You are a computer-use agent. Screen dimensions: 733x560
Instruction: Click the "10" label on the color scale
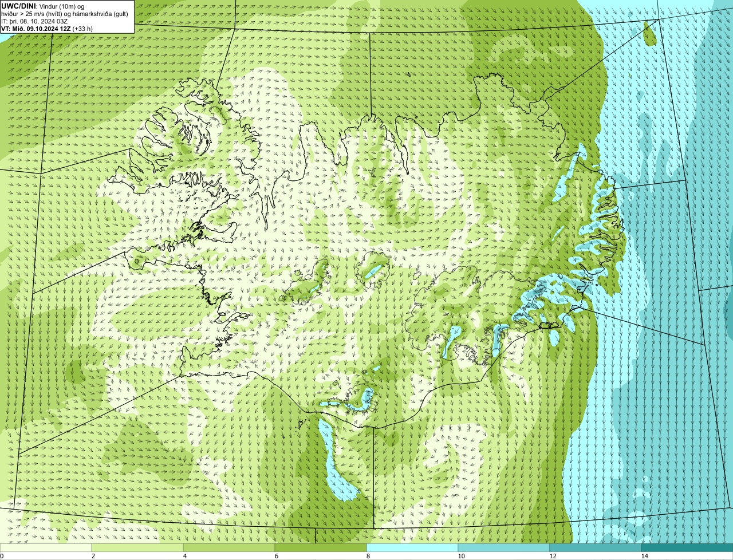coord(461,556)
